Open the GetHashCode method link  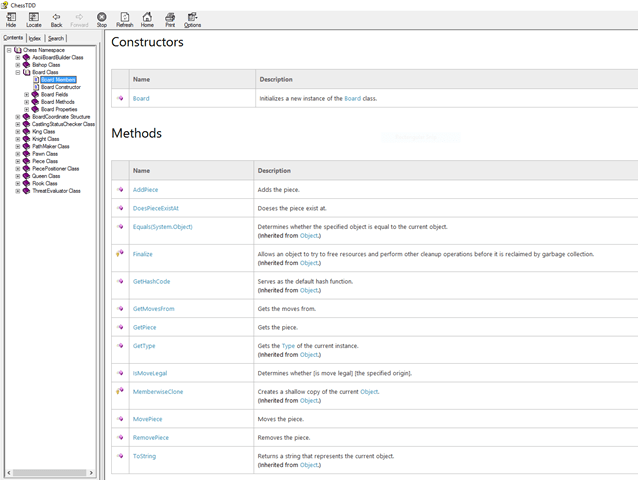[151, 281]
